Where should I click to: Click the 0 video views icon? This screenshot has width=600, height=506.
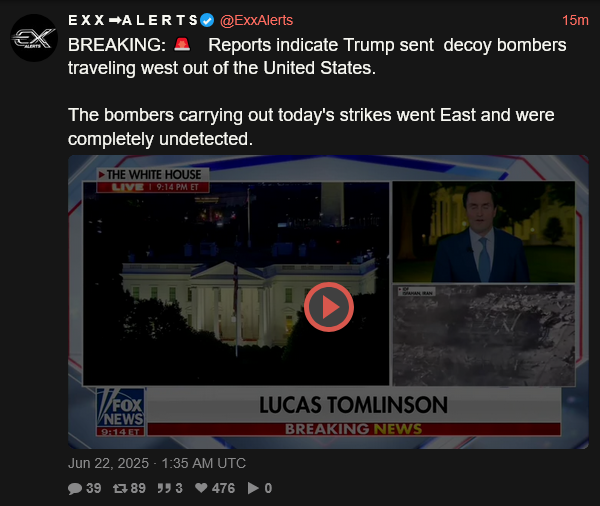click(253, 488)
